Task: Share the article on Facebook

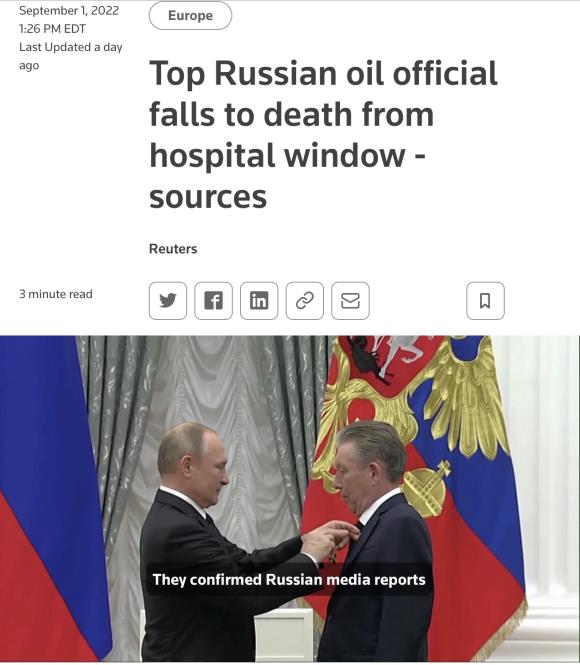Action: (x=213, y=301)
